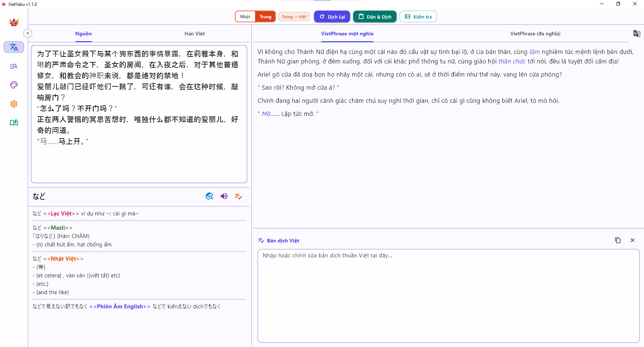644x347 pixels.
Task: Click the highlighted phrase thần chức
Action: pyautogui.click(x=512, y=61)
